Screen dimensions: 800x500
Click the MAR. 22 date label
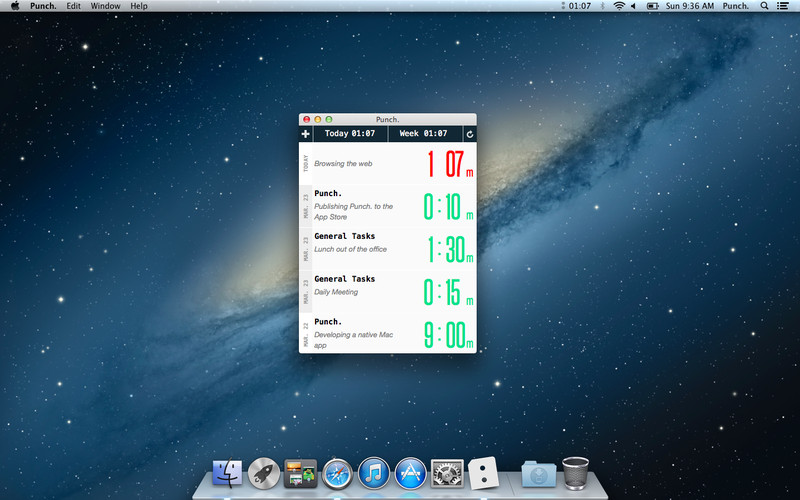point(306,335)
